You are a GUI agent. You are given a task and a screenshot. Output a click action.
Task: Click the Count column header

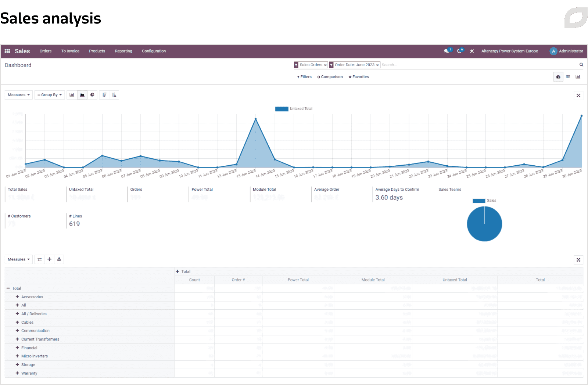click(x=194, y=280)
